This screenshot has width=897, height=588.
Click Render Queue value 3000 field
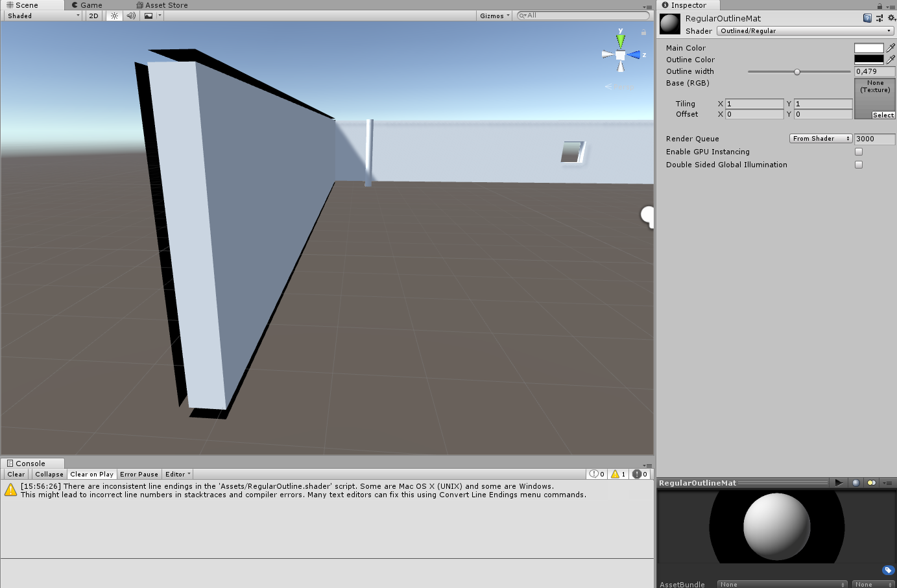coord(874,139)
